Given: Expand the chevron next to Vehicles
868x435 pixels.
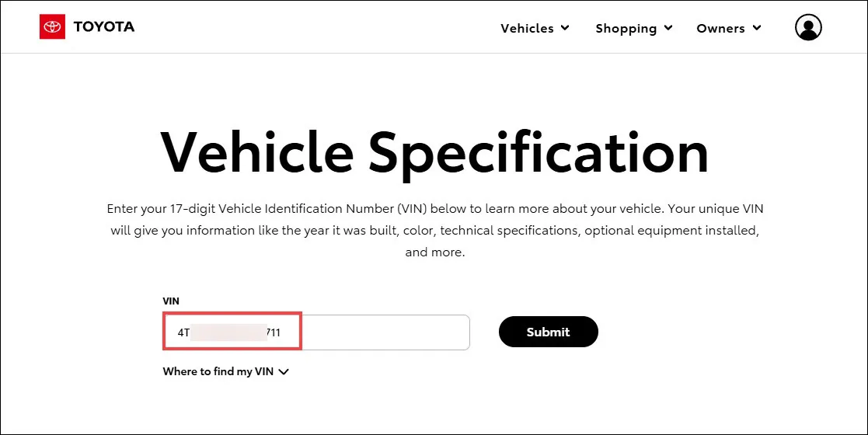Looking at the screenshot, I should click(565, 28).
